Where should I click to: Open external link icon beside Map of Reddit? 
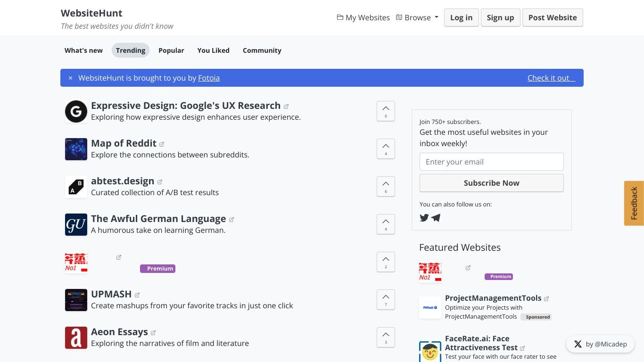click(x=162, y=144)
